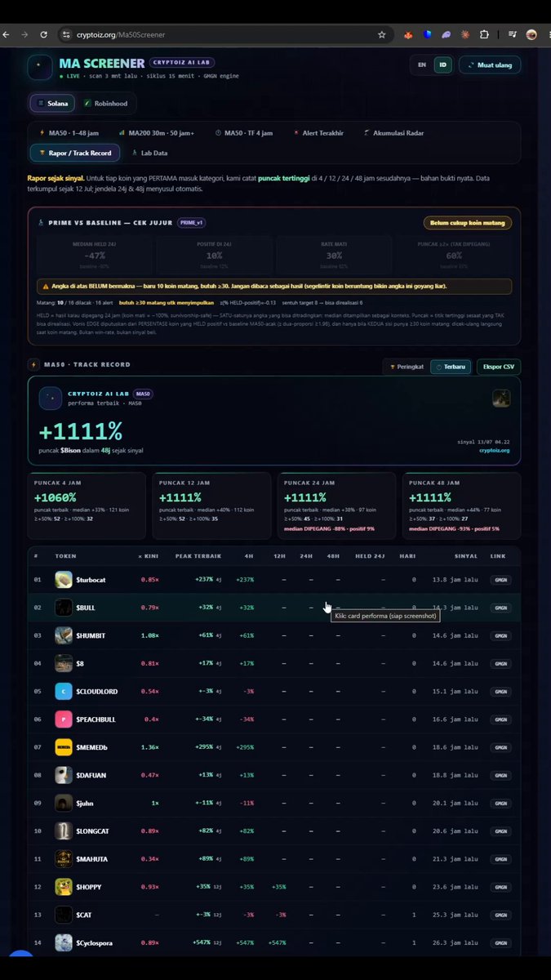Sort track record by Peringkat

pos(405,367)
